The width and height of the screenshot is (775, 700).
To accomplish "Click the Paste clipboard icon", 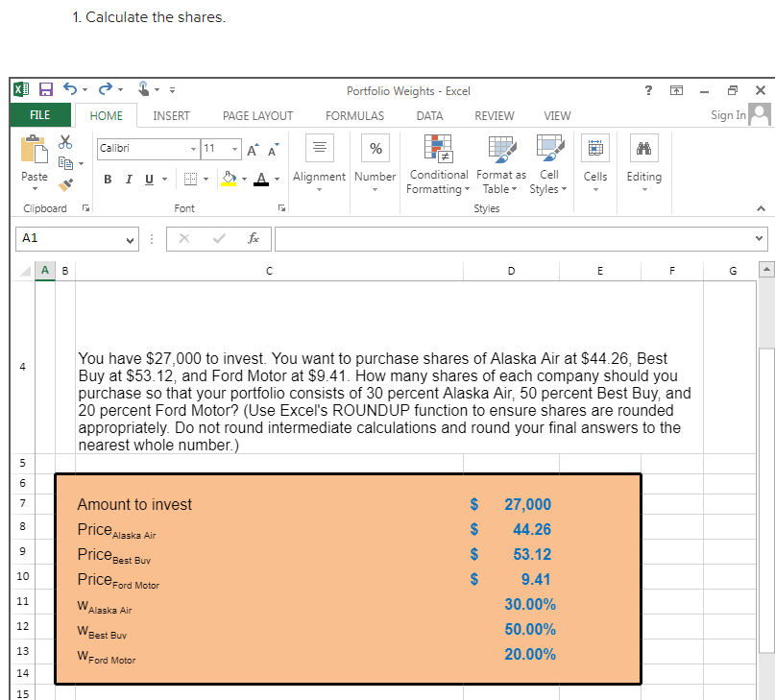I will (35, 149).
